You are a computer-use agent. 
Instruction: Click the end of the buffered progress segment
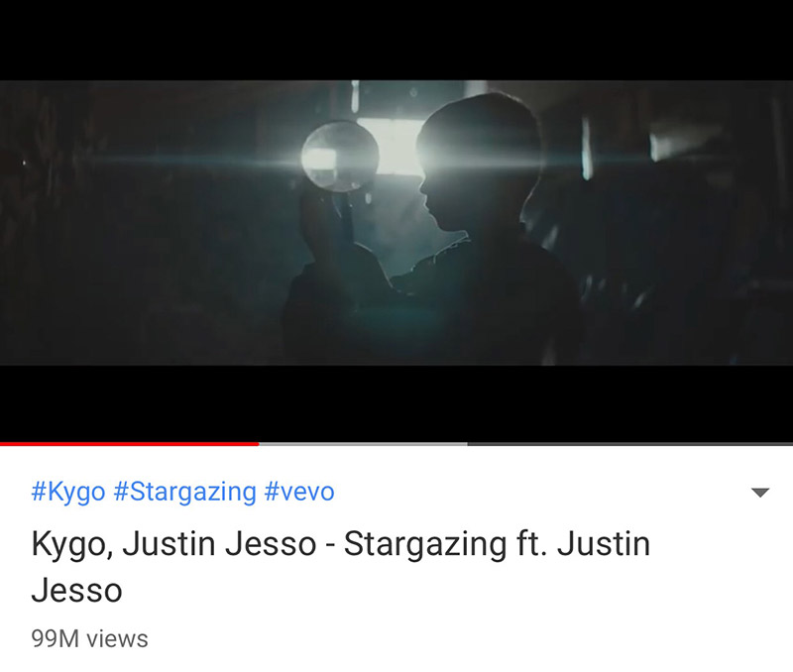point(467,444)
